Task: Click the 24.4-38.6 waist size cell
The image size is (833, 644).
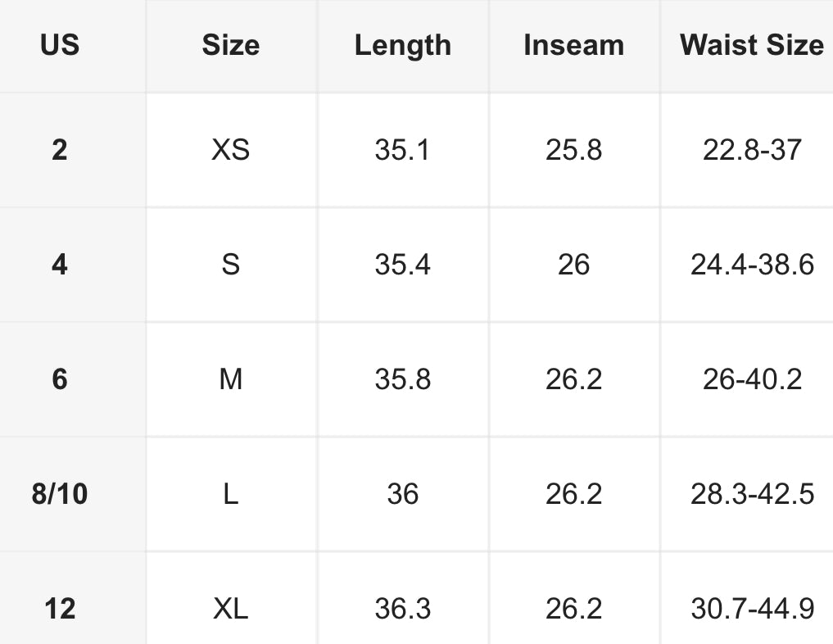Action: pos(751,265)
